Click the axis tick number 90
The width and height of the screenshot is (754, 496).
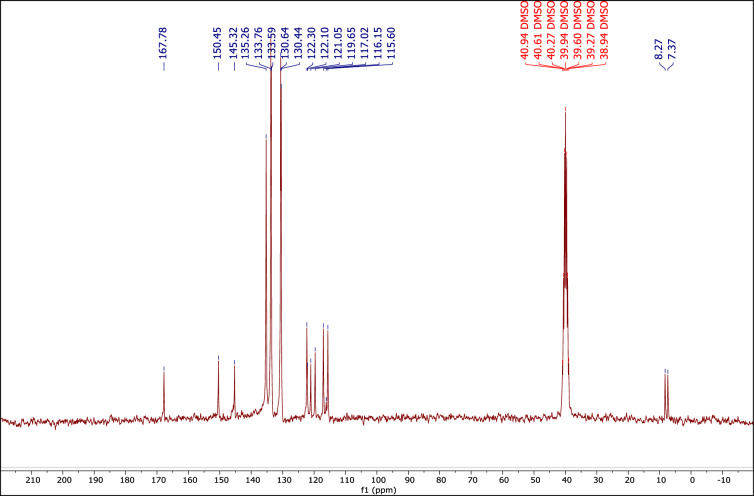pos(409,480)
